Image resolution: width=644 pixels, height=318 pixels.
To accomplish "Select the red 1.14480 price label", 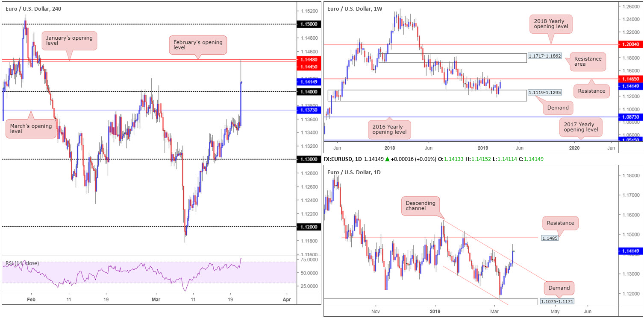I will pos(309,60).
